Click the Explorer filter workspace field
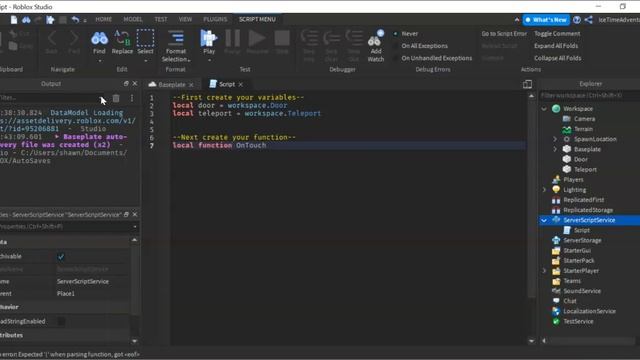 (x=589, y=96)
